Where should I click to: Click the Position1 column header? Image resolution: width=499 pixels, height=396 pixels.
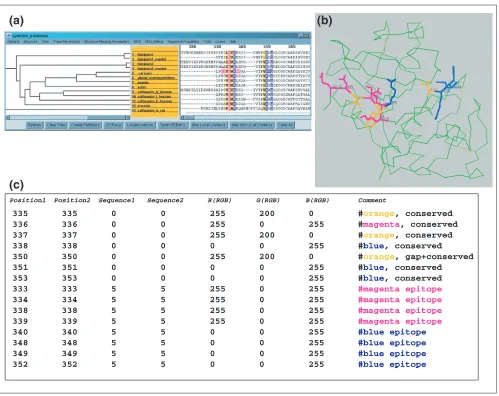[x=27, y=200]
